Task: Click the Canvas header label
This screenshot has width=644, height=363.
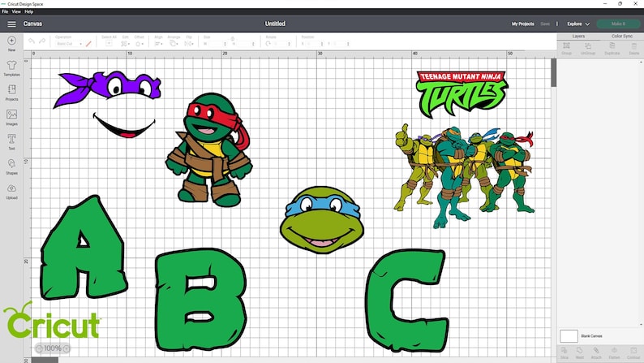Action: [33, 24]
